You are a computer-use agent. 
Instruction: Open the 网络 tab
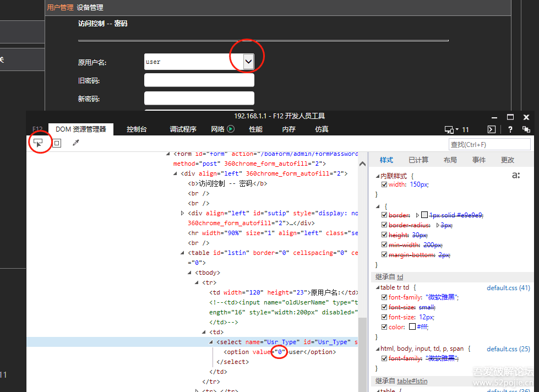[x=217, y=129]
